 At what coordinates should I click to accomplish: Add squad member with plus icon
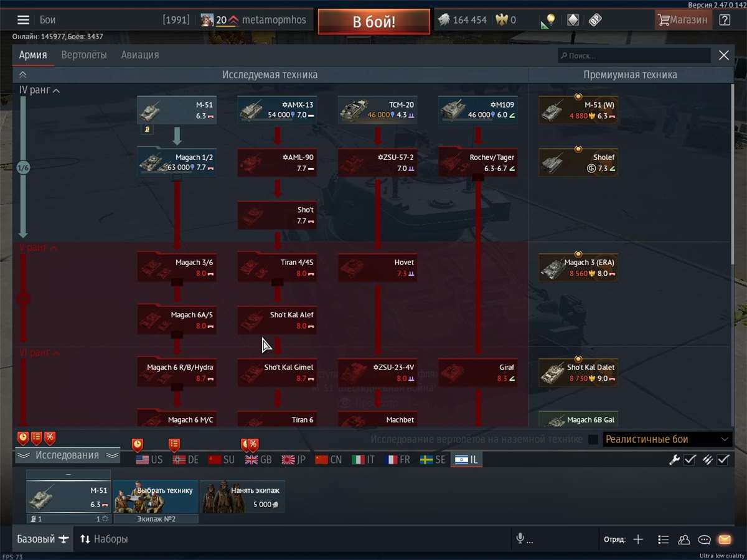pyautogui.click(x=638, y=539)
